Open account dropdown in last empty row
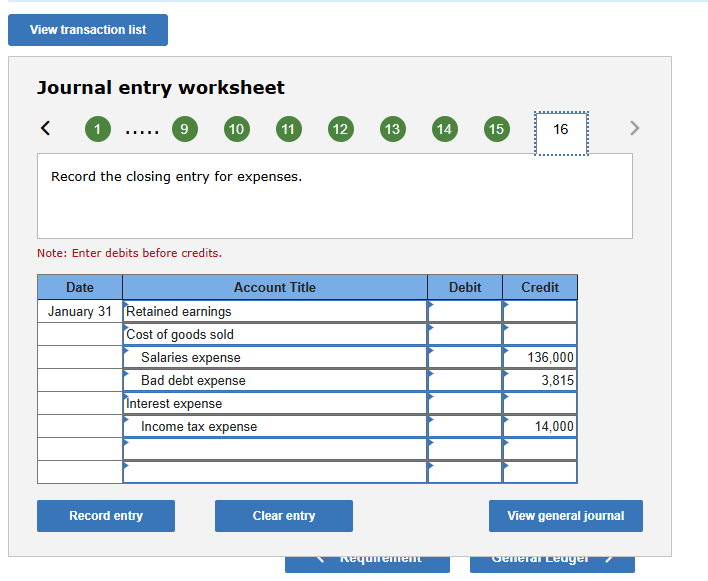 click(275, 472)
